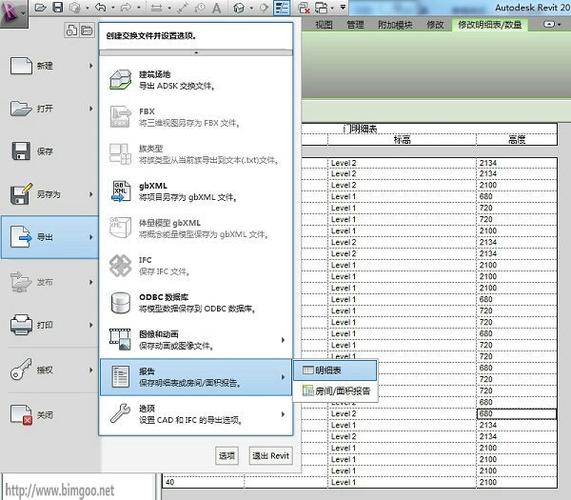This screenshot has height=500, width=571.
Task: Open the 选项 CAD and IFC export settings entry
Action: coord(196,414)
